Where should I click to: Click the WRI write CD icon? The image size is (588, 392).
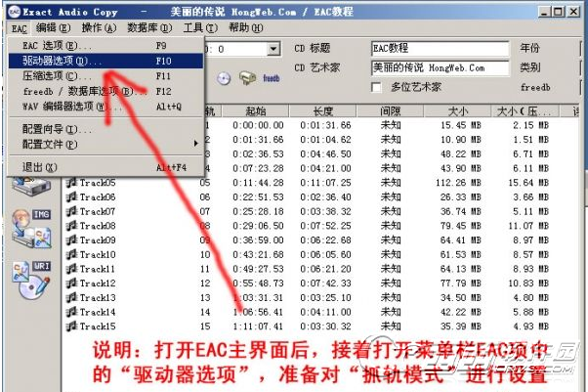pyautogui.click(x=32, y=281)
